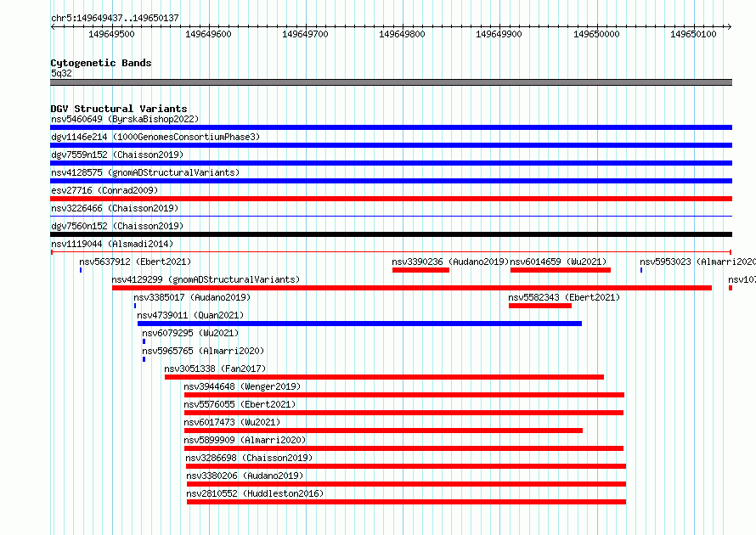Click the red bar under nsv3051338
The image size is (756, 535).
click(384, 377)
